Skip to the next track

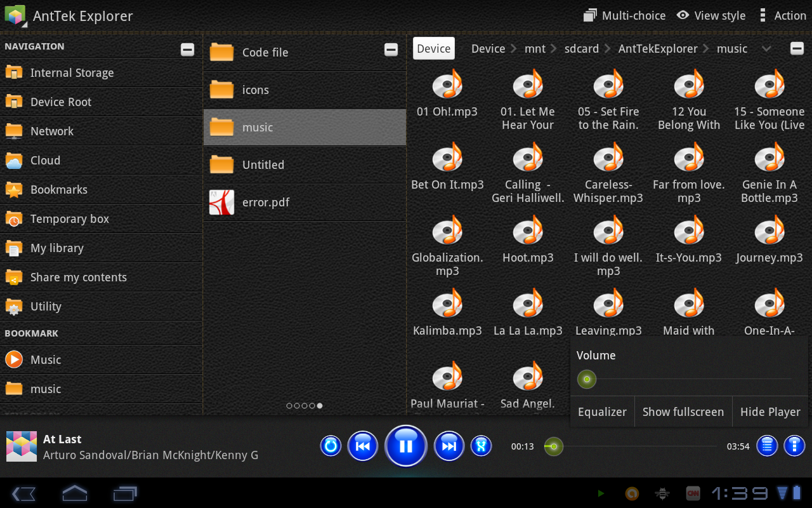point(449,446)
